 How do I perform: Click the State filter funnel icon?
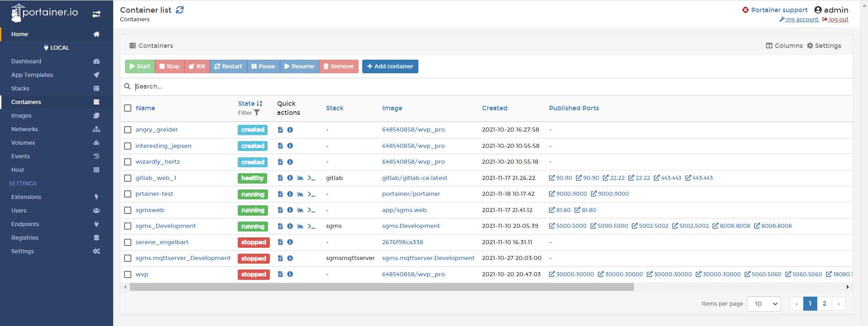coord(257,113)
